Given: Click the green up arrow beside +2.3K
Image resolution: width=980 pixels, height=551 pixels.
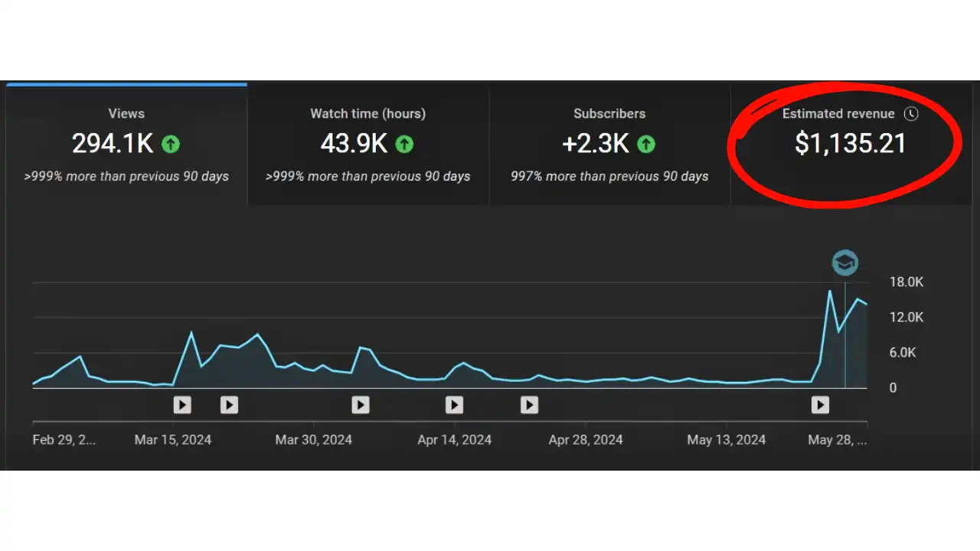Looking at the screenshot, I should click(646, 144).
